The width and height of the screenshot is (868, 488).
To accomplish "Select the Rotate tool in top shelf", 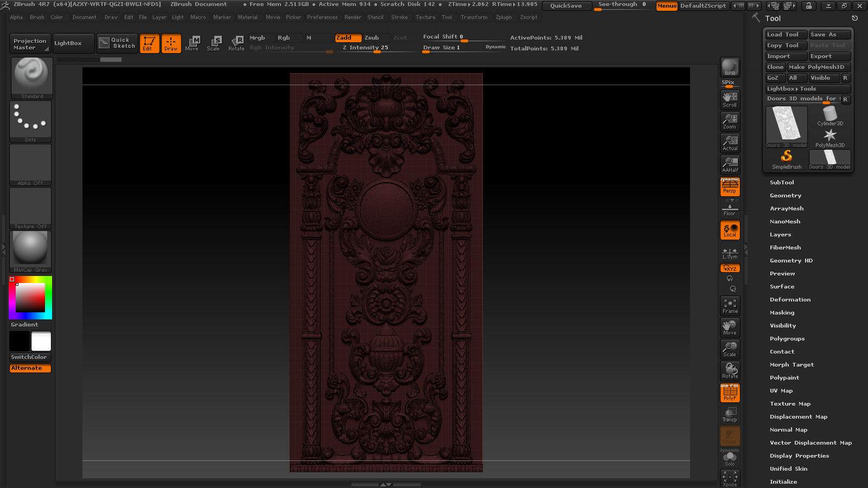I will tap(236, 43).
